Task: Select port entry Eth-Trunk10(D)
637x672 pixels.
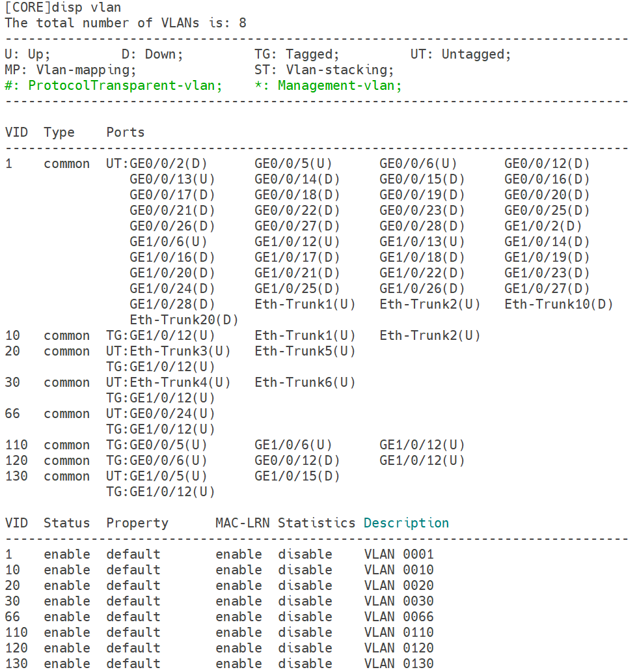Action: [558, 304]
